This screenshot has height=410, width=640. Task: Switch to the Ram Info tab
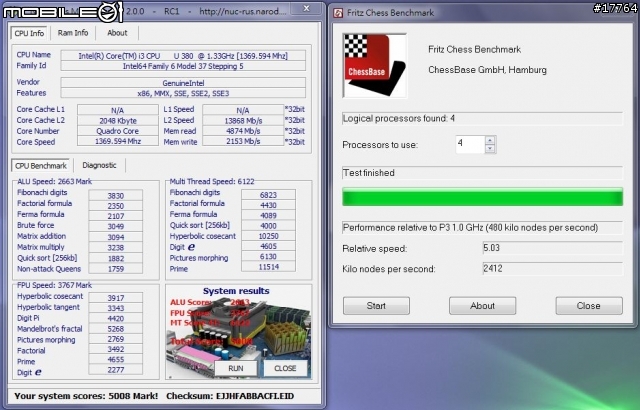[x=73, y=33]
